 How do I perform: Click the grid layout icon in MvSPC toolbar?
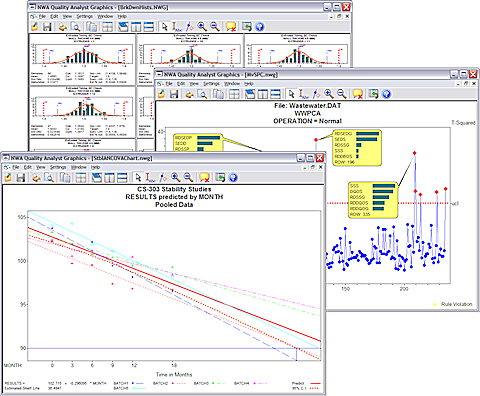point(234,94)
